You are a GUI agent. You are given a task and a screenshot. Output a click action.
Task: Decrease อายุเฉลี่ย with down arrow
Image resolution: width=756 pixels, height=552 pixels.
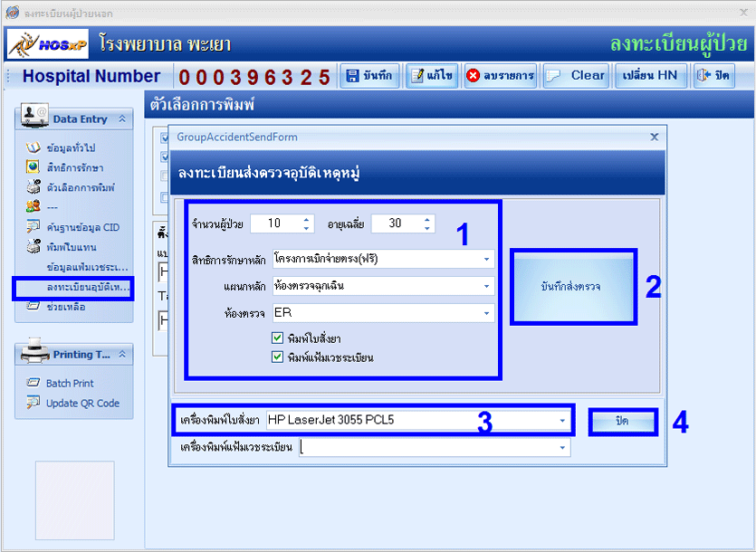coord(426,228)
